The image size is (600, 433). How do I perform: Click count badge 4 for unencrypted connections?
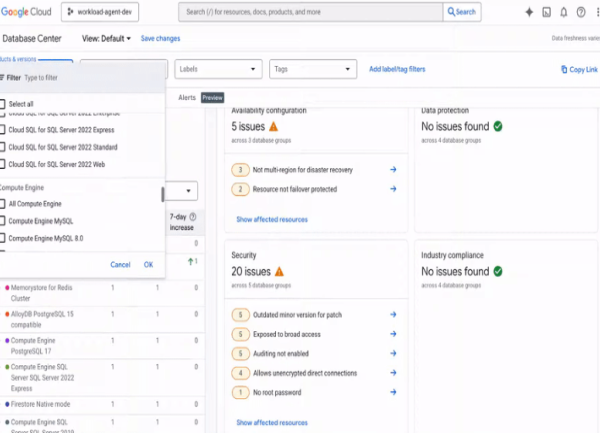pos(240,373)
